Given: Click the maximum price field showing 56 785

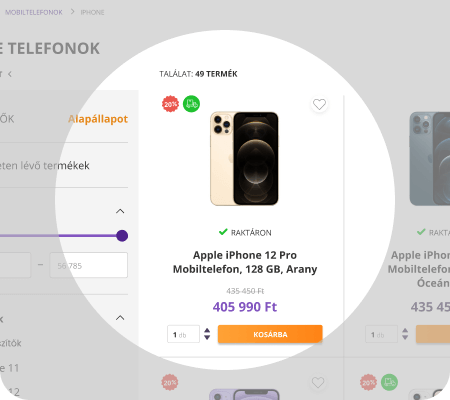Looking at the screenshot, I should pyautogui.click(x=89, y=265).
